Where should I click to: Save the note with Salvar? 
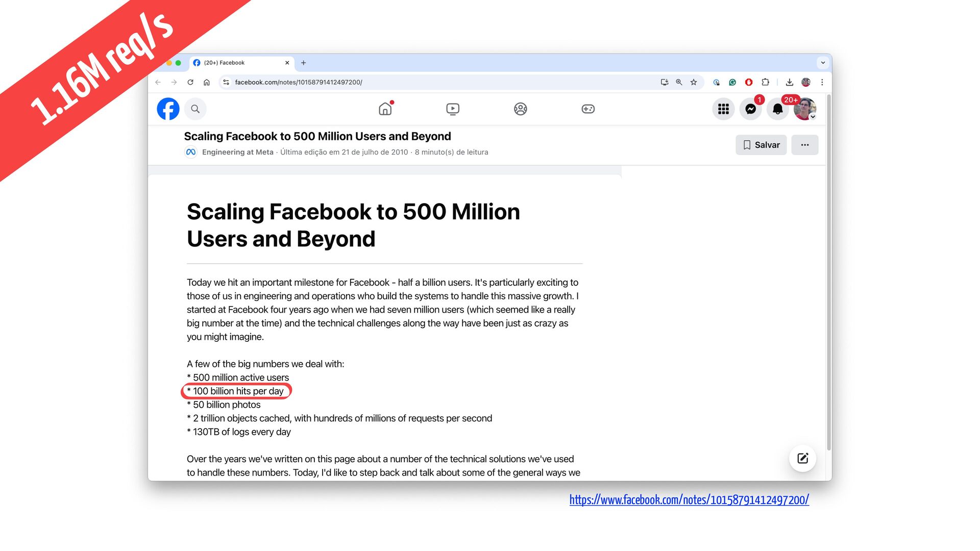[761, 145]
